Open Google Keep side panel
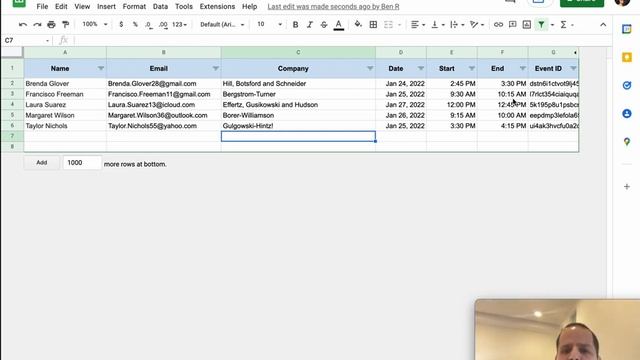The image size is (640, 360). tap(627, 57)
